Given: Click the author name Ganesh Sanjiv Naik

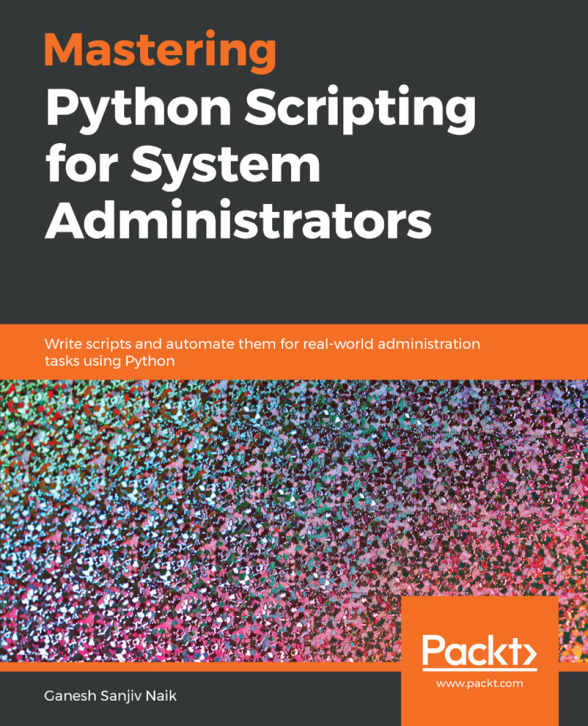Looking at the screenshot, I should 110,696.
